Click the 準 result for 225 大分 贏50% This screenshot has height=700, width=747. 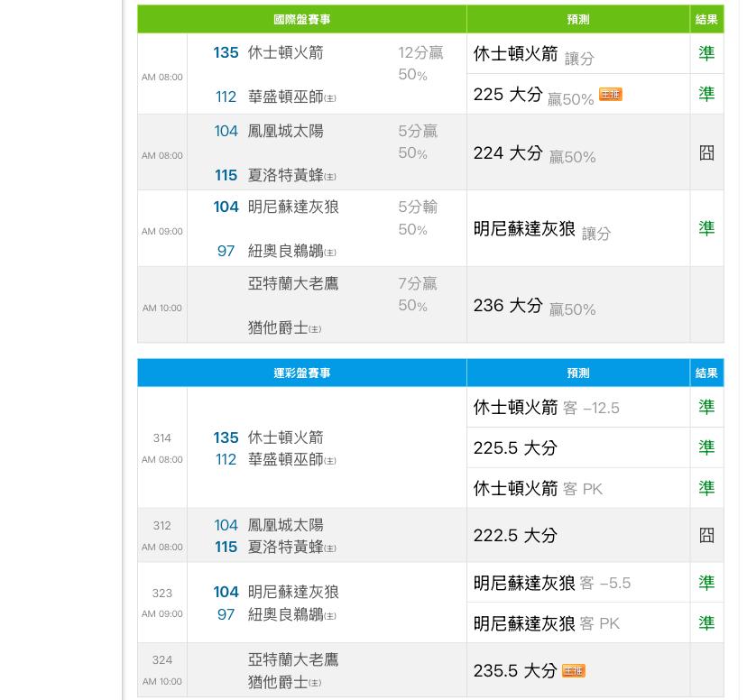[706, 94]
